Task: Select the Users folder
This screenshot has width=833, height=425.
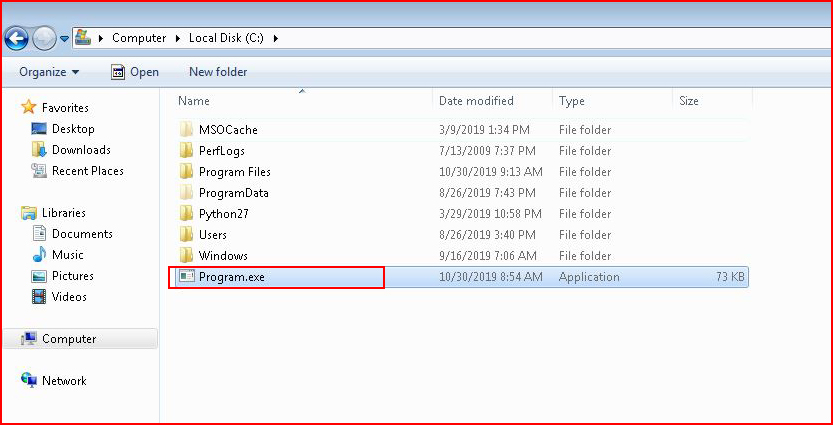Action: click(212, 235)
